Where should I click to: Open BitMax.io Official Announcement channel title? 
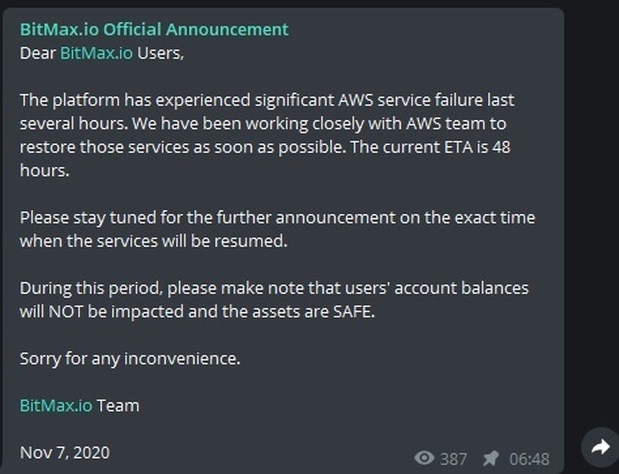(x=154, y=30)
